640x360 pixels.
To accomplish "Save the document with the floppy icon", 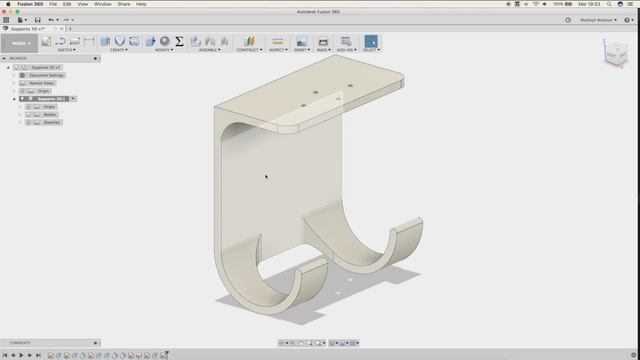I will (x=38, y=20).
